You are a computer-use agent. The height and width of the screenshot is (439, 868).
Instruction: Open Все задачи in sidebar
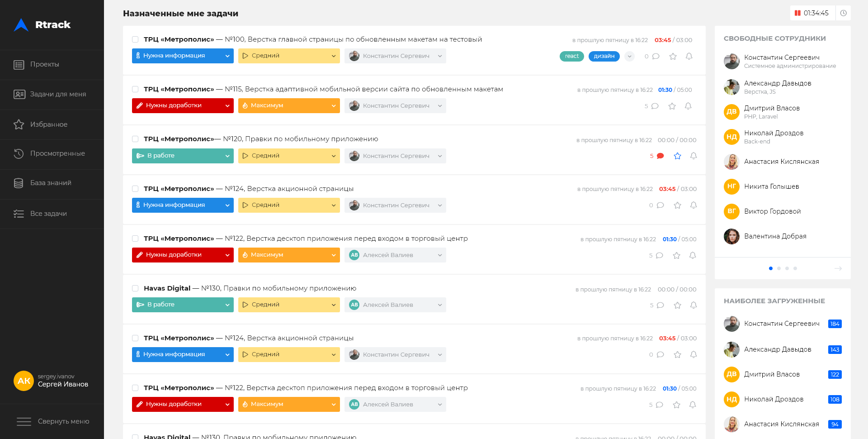tap(52, 214)
